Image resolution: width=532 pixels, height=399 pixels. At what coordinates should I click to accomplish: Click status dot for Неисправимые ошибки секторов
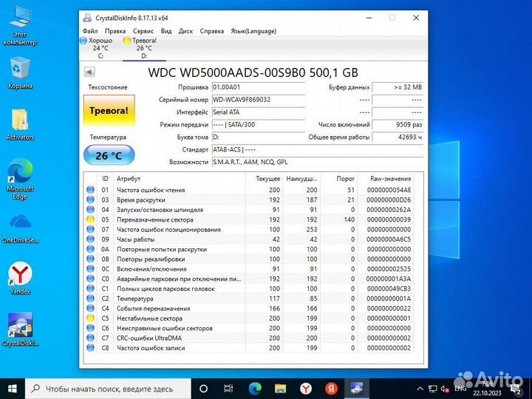pos(90,328)
